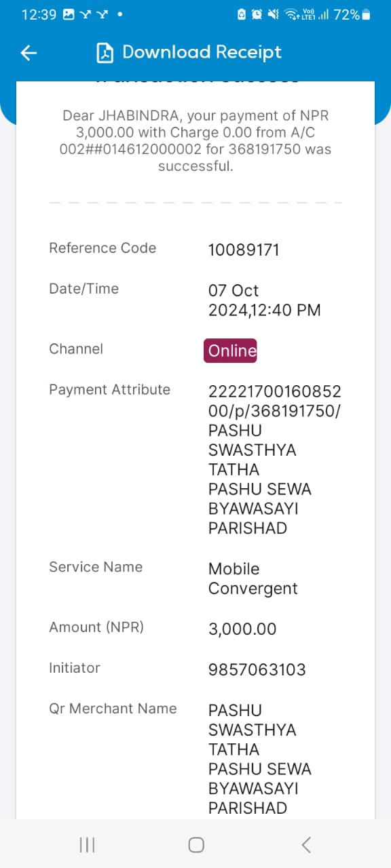Tap the battery icon in status bar
391x868 pixels.
(366, 14)
